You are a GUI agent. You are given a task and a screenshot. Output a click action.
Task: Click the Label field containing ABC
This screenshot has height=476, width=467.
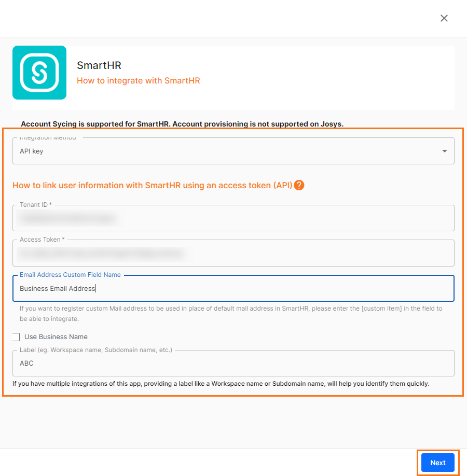(x=233, y=363)
